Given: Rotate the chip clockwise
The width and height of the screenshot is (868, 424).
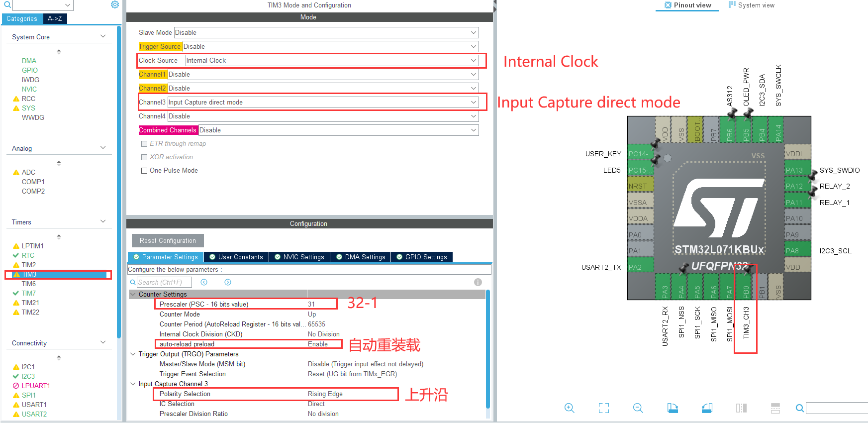Looking at the screenshot, I should tap(673, 408).
